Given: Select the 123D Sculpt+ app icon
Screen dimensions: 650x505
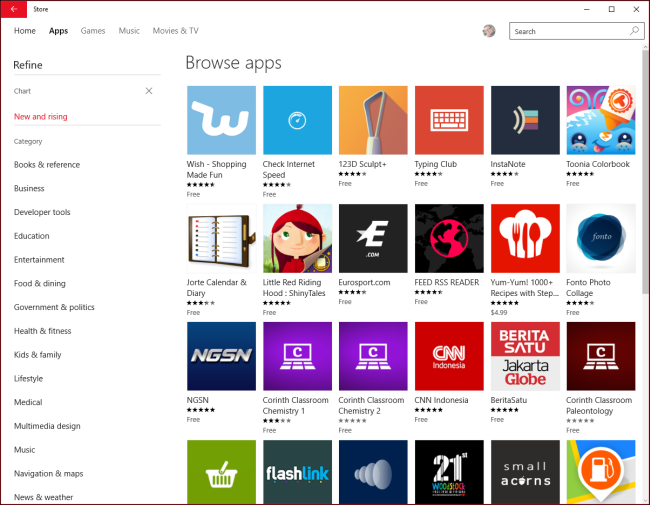Looking at the screenshot, I should pyautogui.click(x=373, y=120).
